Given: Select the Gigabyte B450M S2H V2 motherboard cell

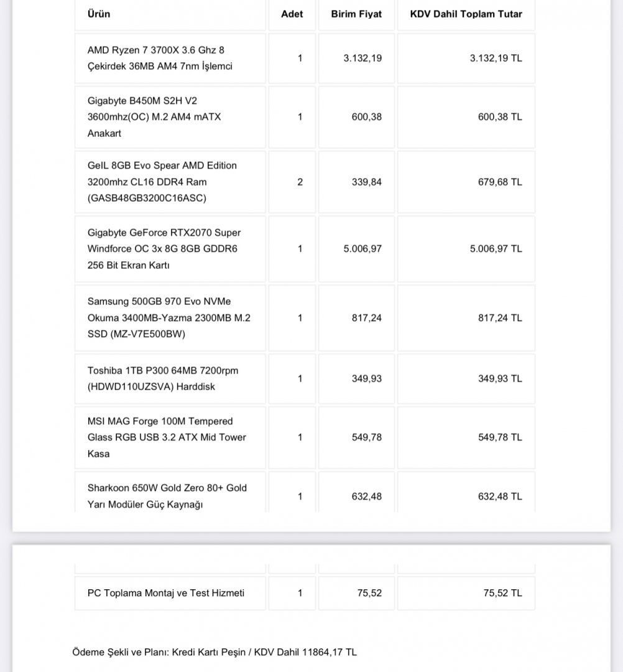Looking at the screenshot, I should click(154, 117).
